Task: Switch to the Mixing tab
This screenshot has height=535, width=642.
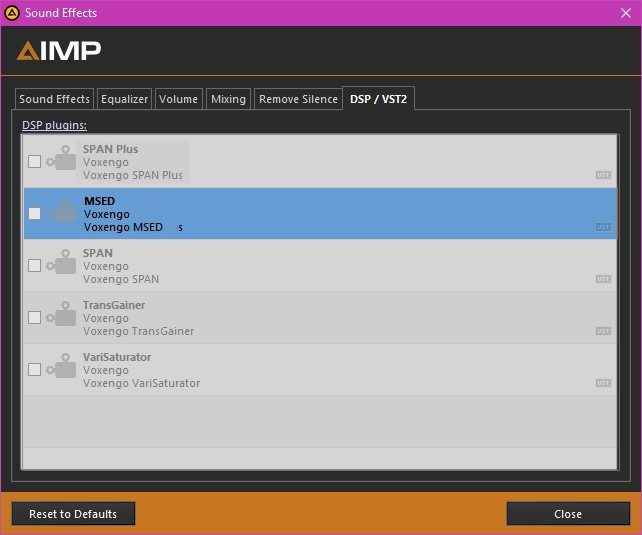Action: [x=228, y=99]
